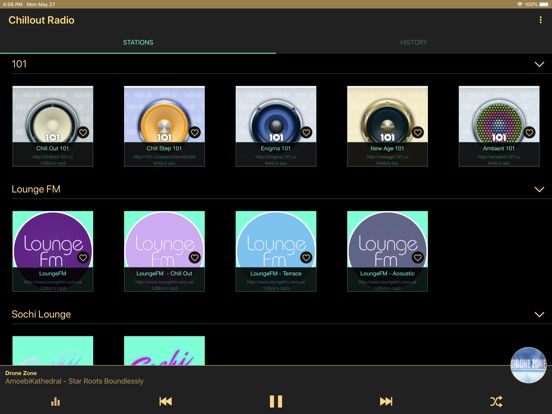Favorite the Ambient 101 station
Image resolution: width=552 pixels, height=414 pixels.
[529, 132]
